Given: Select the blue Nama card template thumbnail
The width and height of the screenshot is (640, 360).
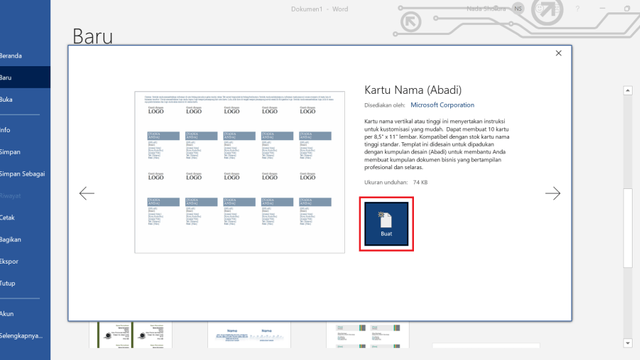Looking at the screenshot, I should coord(249,335).
